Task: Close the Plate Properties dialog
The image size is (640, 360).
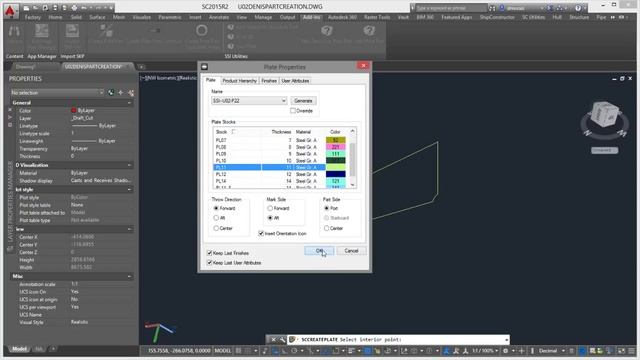Action: 363,66
